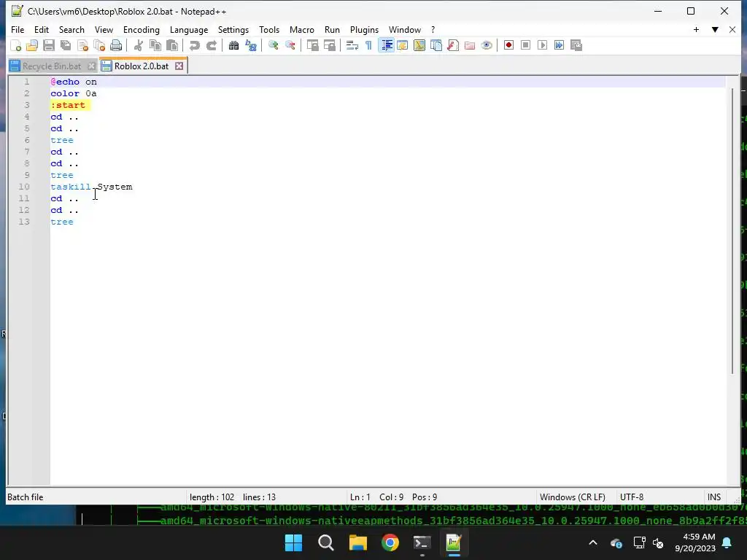Close the Recycle Bin.bat tab

(91, 66)
